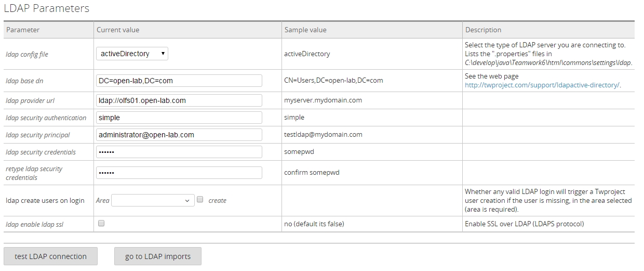Toggle the ldap enable ldap ssl checkbox
The image size is (644, 271).
(101, 223)
